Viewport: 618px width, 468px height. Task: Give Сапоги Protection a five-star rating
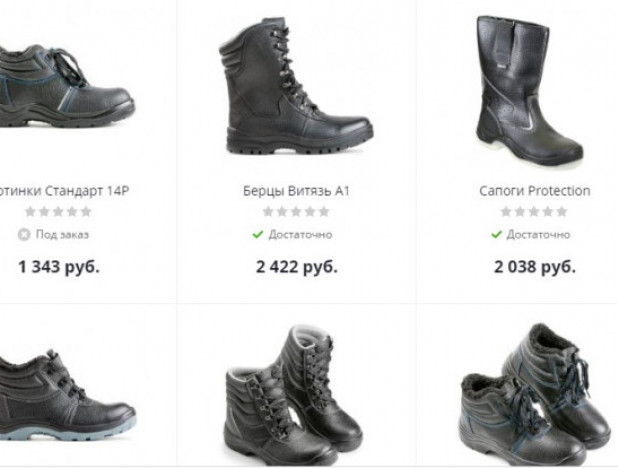562,212
